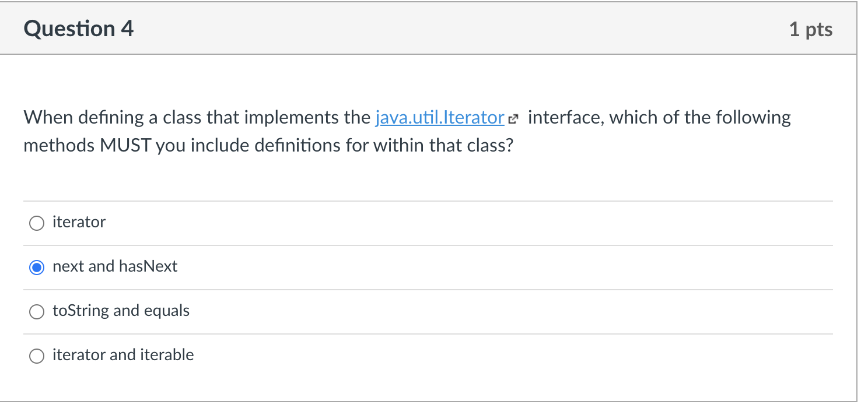Image resolution: width=868 pixels, height=408 pixels.
Task: Click the "1 pts" point value
Action: pos(811,29)
